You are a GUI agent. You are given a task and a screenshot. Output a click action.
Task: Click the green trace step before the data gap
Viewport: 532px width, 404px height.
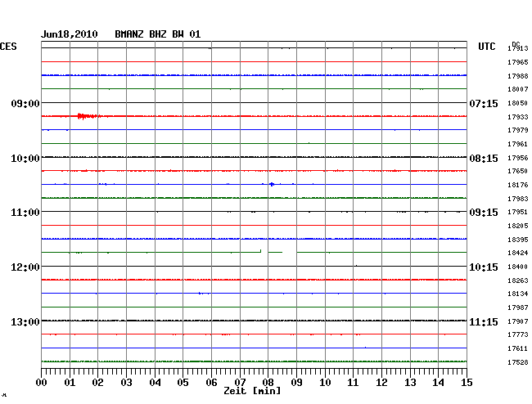click(x=260, y=251)
